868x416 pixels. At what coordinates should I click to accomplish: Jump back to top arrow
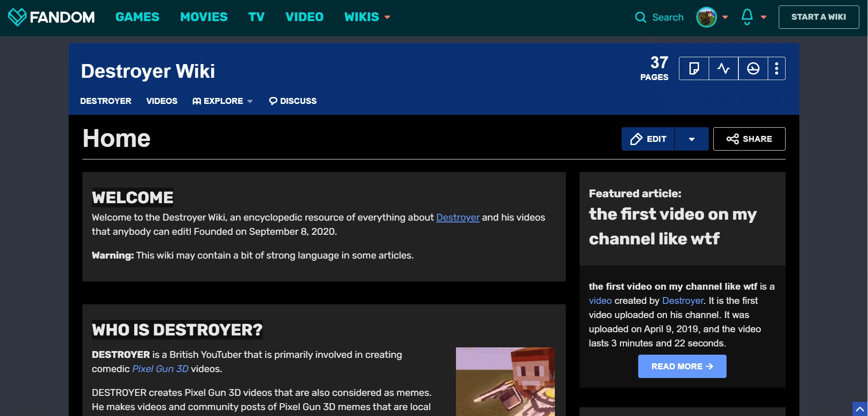(x=860, y=409)
